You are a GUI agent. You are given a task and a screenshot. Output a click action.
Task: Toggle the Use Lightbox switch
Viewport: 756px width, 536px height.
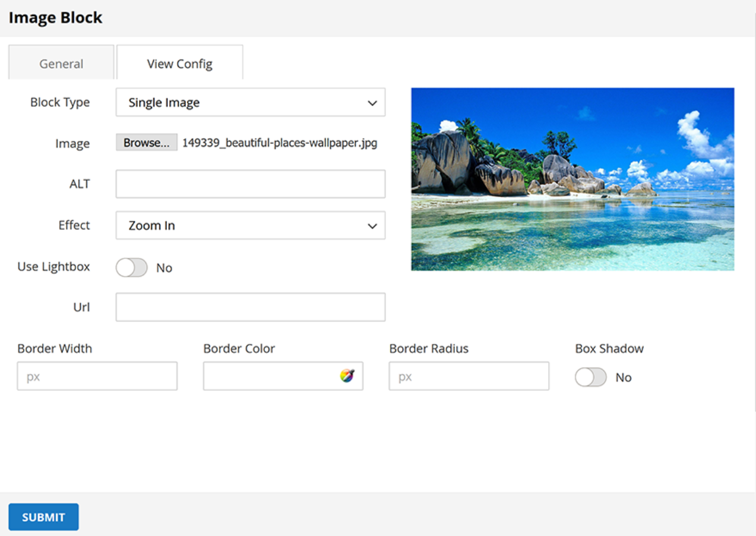[132, 268]
